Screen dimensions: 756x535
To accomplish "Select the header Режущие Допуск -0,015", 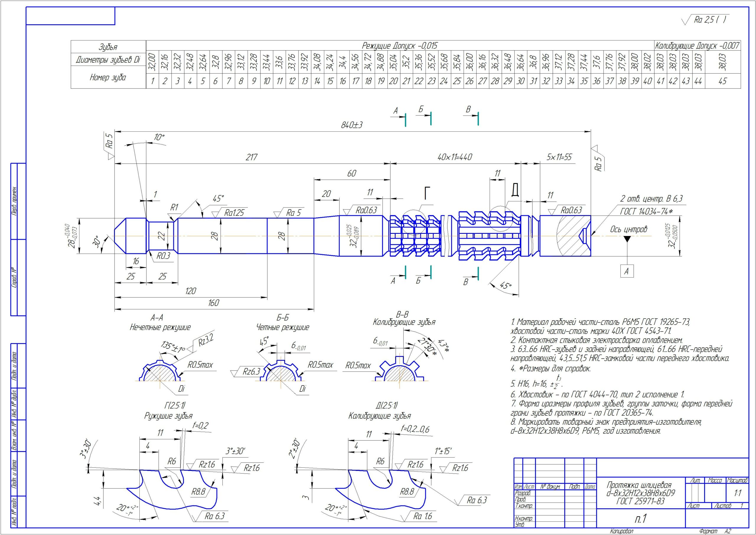I will pos(400,46).
